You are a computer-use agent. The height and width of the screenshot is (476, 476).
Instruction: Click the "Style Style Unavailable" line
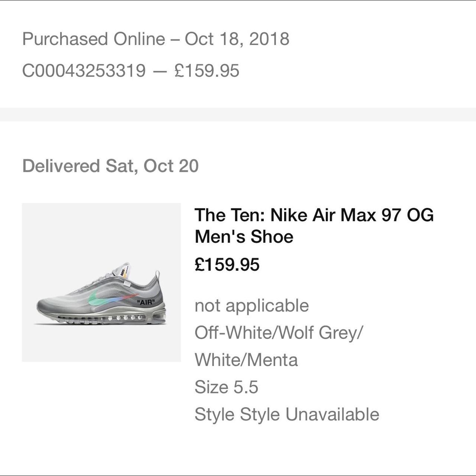287,414
